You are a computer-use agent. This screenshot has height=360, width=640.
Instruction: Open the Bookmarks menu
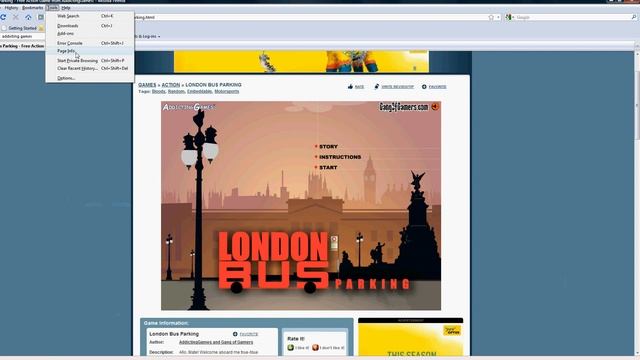coord(33,8)
